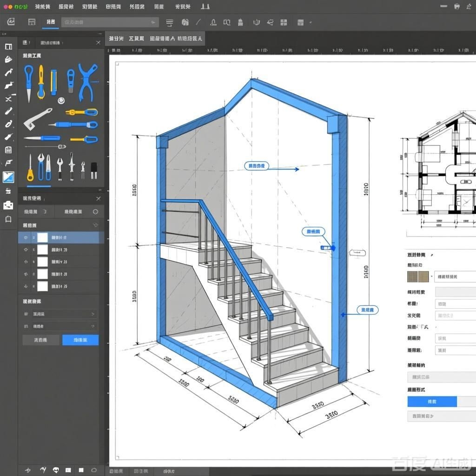Toggle visibility of the first highlighted layer
The width and height of the screenshot is (476, 476).
coord(26,238)
